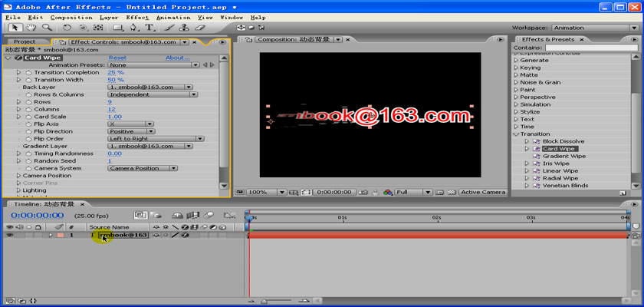Select the Hand tool
Screen dimensions: 644x307
tap(31, 28)
